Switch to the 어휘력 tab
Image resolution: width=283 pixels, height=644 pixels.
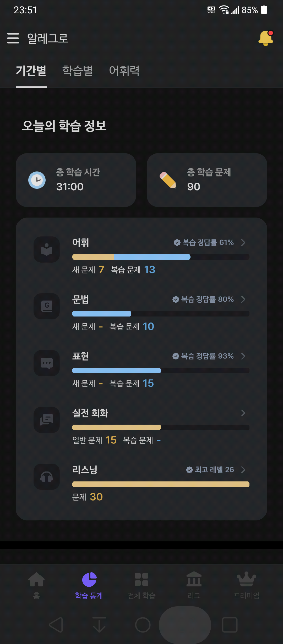click(124, 71)
